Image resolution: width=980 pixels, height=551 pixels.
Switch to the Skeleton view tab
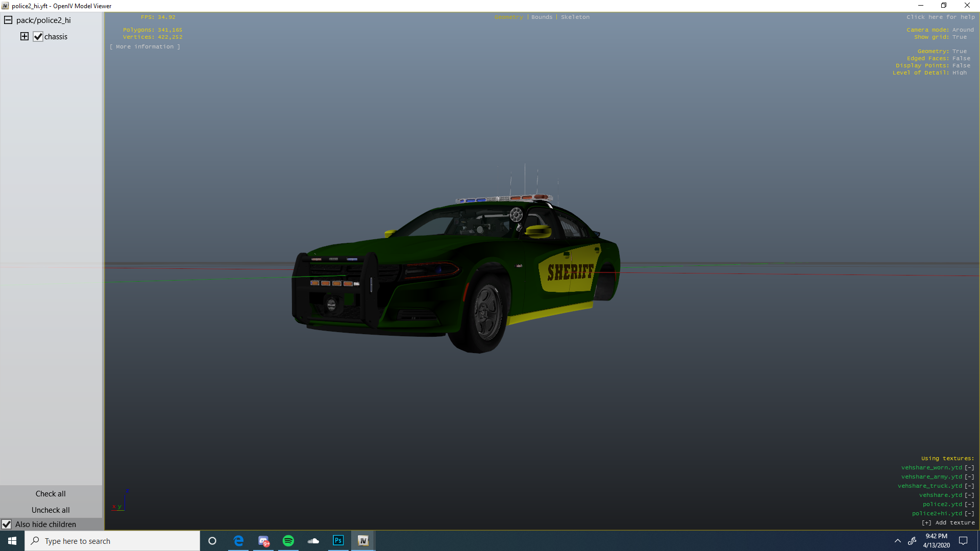(575, 17)
